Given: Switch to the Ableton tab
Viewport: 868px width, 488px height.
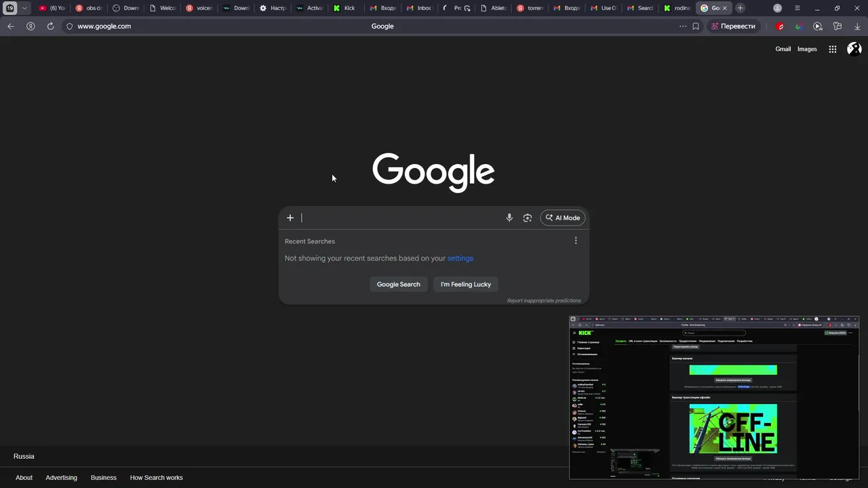Looking at the screenshot, I should (492, 8).
